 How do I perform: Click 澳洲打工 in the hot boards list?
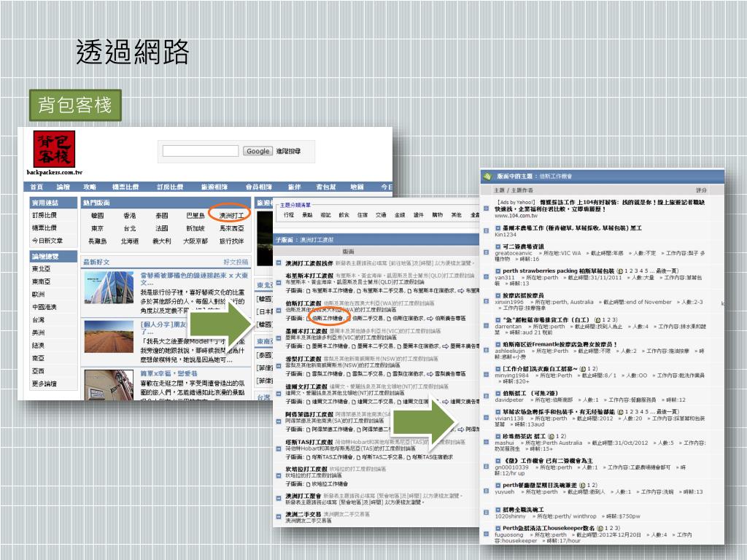pos(231,215)
